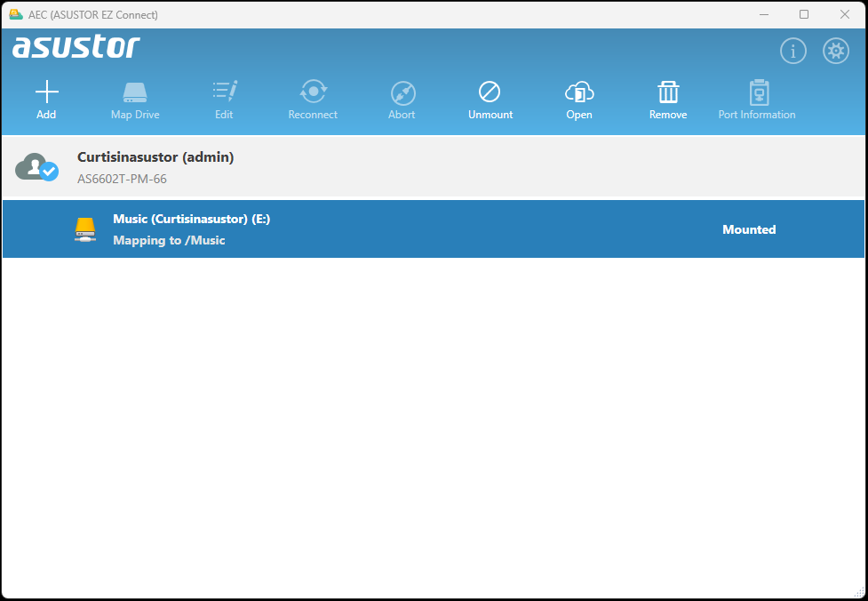Screen dimensions: 868x601
Task: Click the ASUSTOR logo in the header
Action: click(x=76, y=47)
